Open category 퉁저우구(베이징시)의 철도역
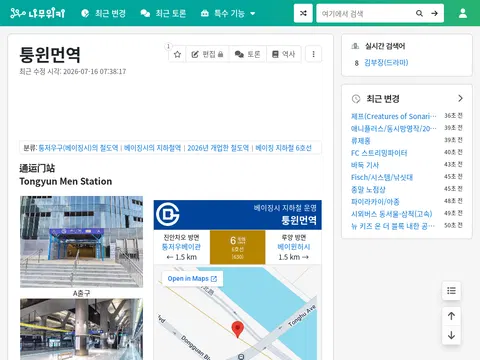Screen dimensions: 480x360 [78, 148]
